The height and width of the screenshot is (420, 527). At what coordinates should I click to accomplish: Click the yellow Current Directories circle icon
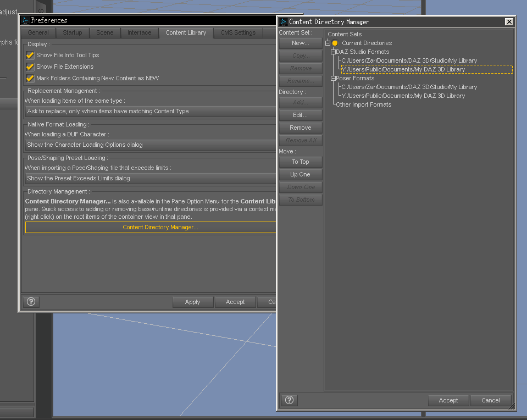[335, 43]
